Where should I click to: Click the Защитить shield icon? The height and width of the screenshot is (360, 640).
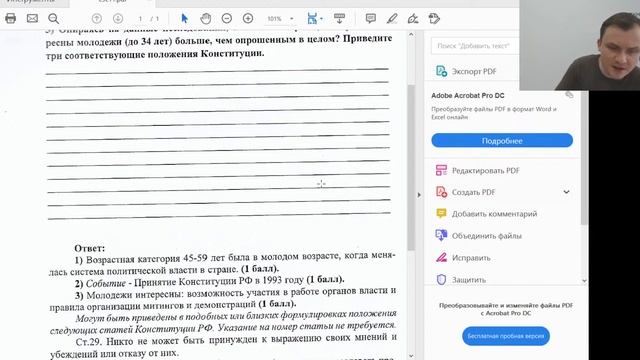pos(441,280)
